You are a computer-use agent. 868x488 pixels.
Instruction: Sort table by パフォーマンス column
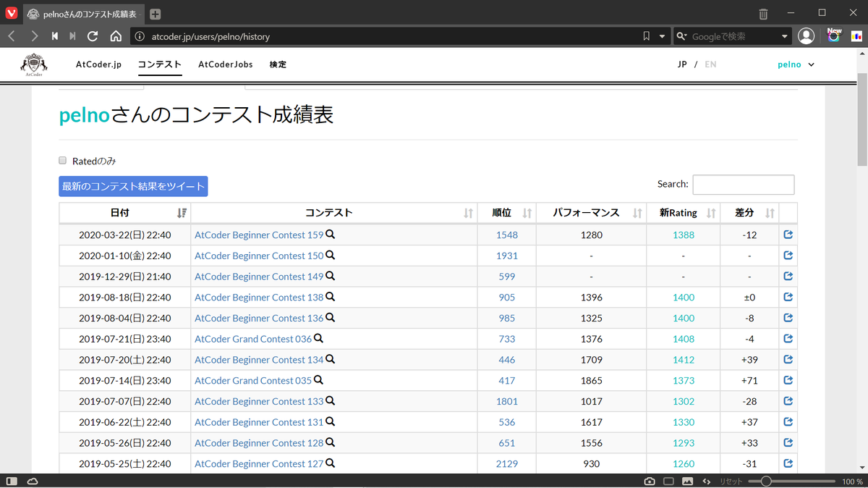click(x=591, y=213)
